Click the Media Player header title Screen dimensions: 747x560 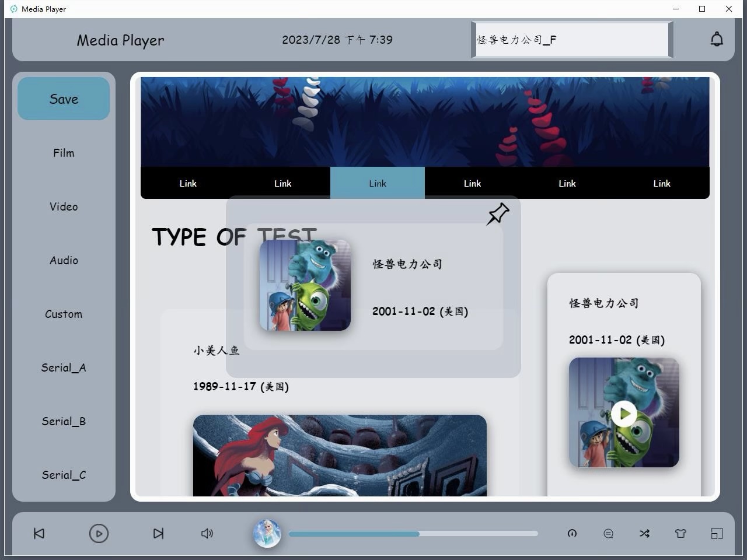120,40
